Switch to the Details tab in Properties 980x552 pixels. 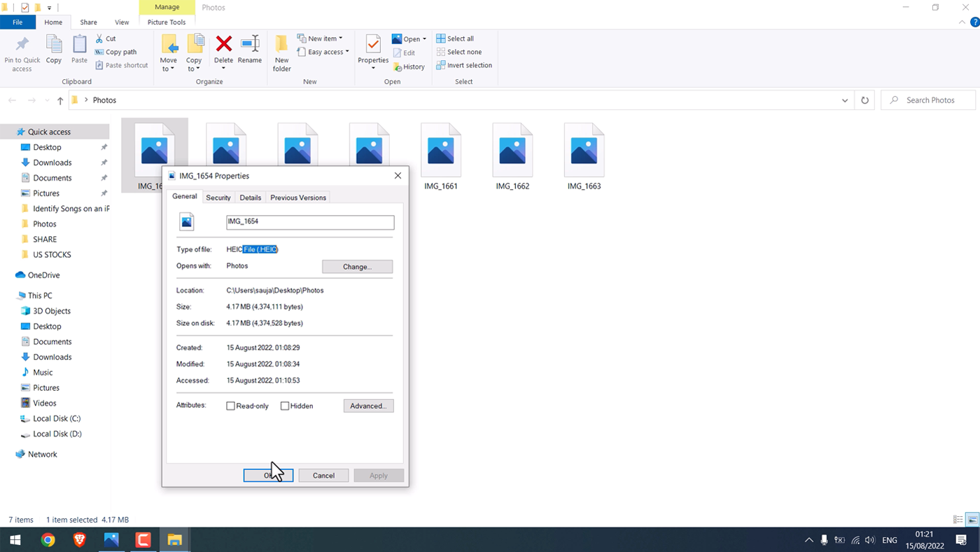click(x=250, y=198)
